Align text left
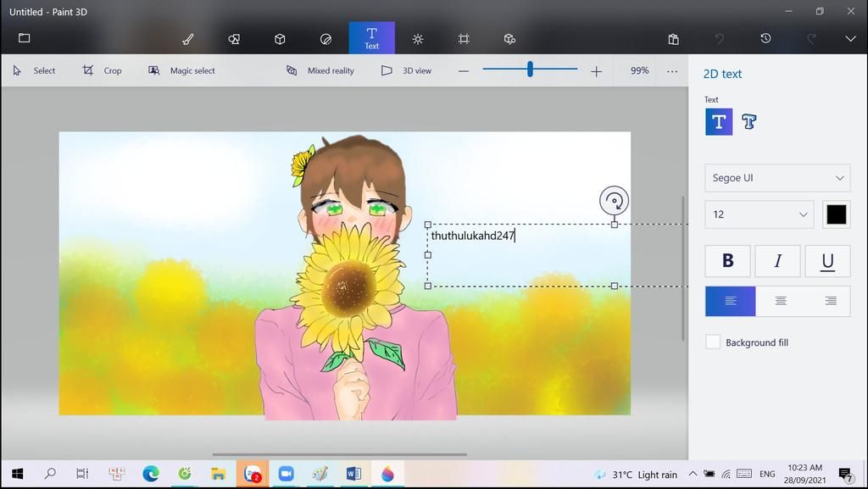The width and height of the screenshot is (868, 489). (730, 301)
